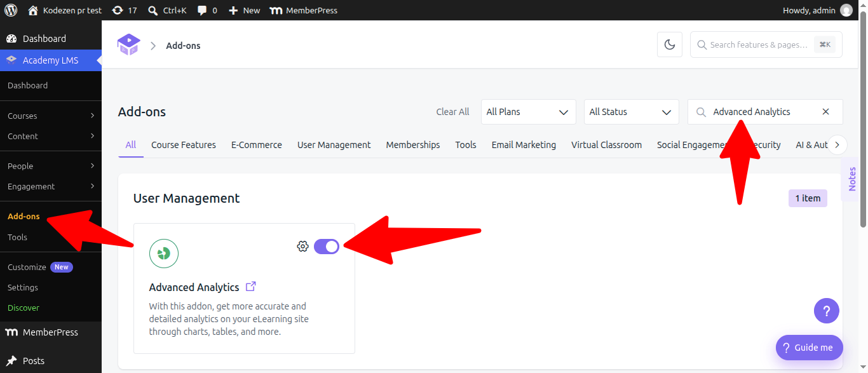Open Tools in the sidebar
Image resolution: width=868 pixels, height=373 pixels.
(x=17, y=237)
